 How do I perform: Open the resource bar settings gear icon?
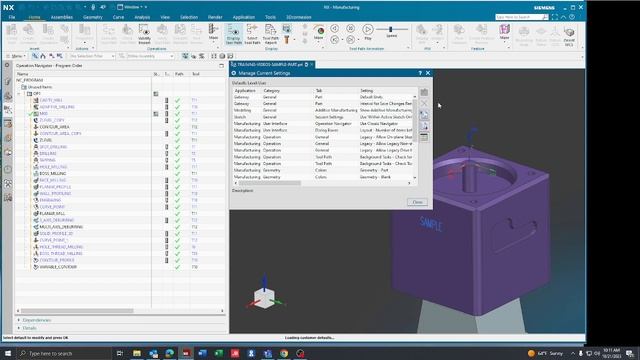[7, 65]
